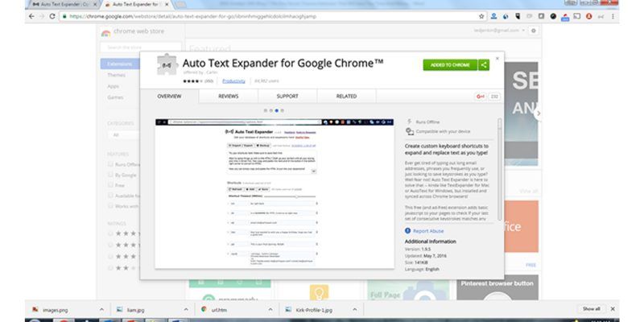Image resolution: width=644 pixels, height=322 pixels.
Task: Open the OVERVIEW tab
Action: point(169,96)
